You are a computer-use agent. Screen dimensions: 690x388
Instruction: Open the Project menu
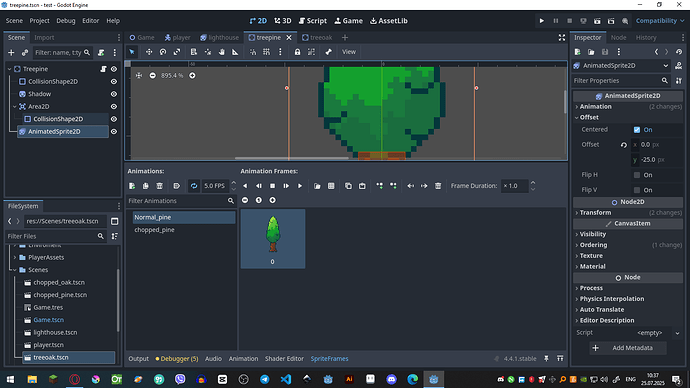point(39,21)
